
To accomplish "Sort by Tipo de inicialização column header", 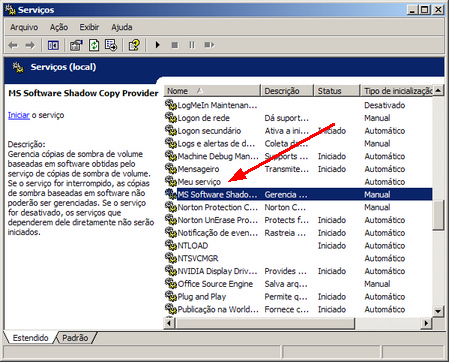I will (x=397, y=91).
